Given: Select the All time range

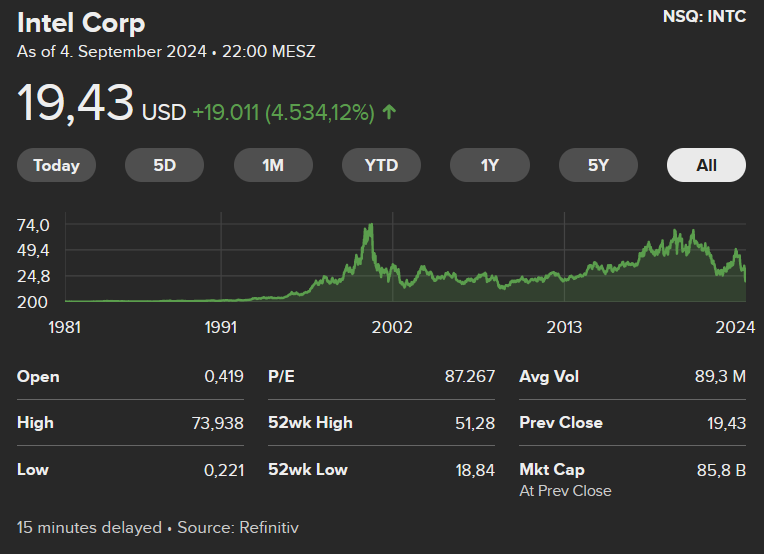Looking at the screenshot, I should click(707, 165).
